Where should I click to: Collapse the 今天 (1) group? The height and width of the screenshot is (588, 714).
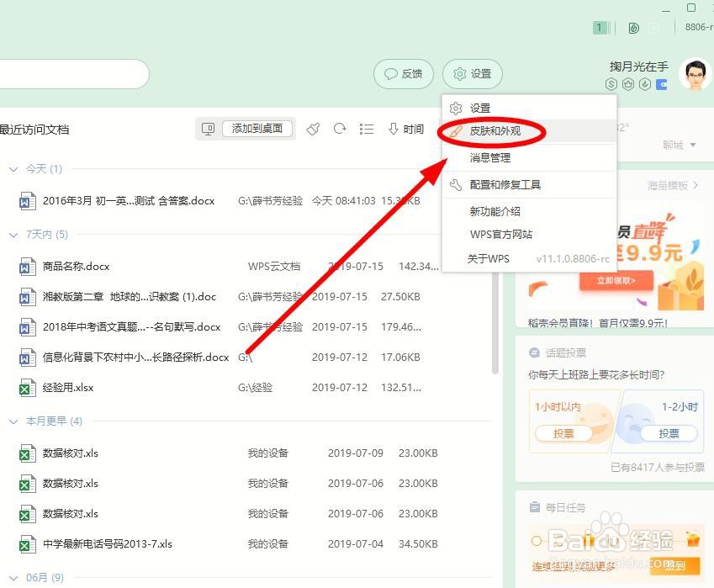tap(13, 169)
